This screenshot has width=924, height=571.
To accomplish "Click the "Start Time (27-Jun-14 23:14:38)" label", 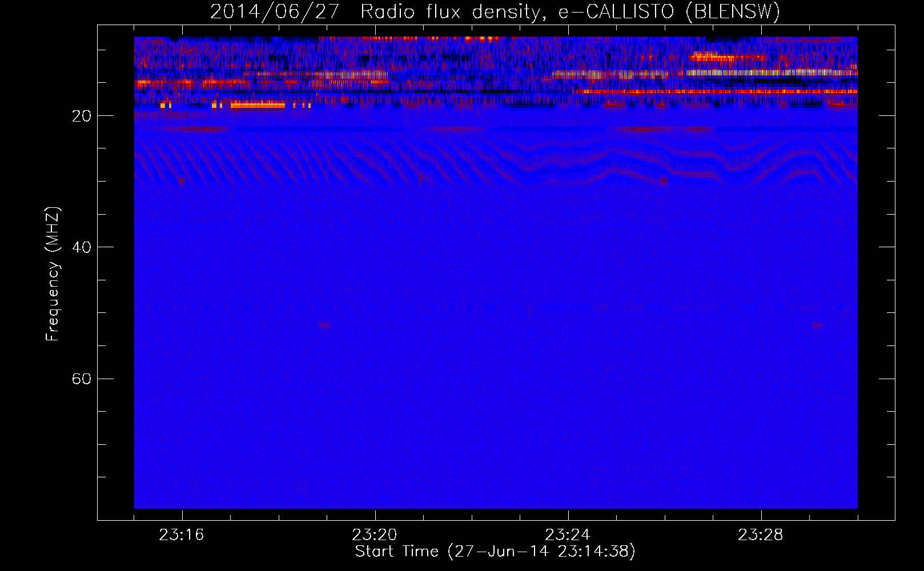I will [495, 552].
